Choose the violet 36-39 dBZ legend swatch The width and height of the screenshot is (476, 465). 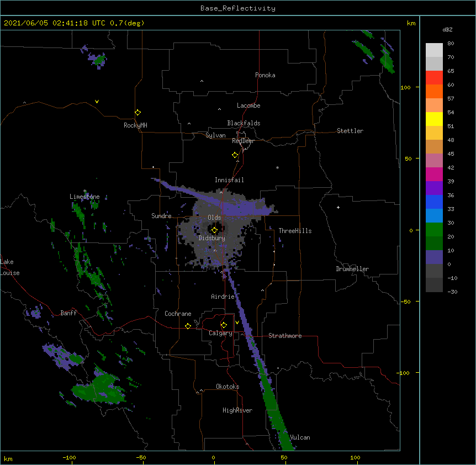tap(434, 188)
